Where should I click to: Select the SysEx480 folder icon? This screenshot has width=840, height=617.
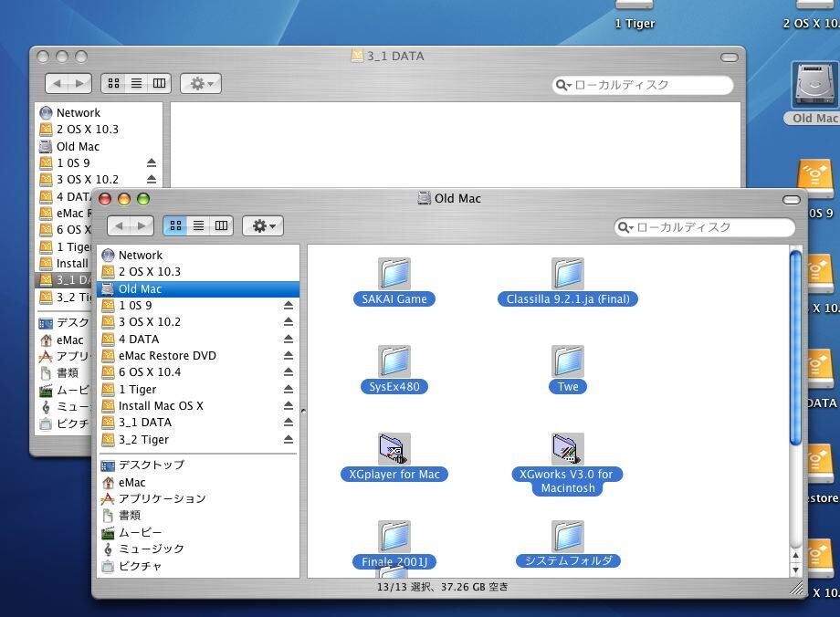(x=394, y=361)
